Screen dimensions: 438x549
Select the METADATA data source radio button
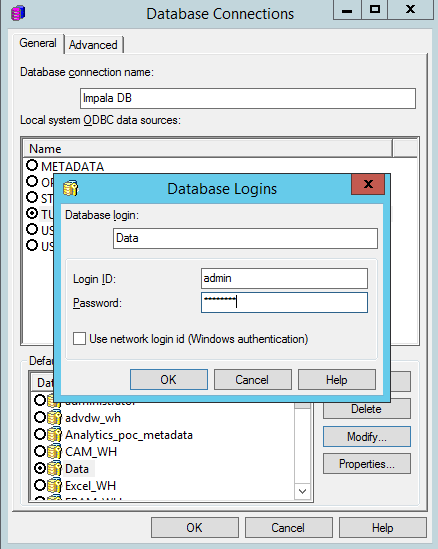point(32,165)
